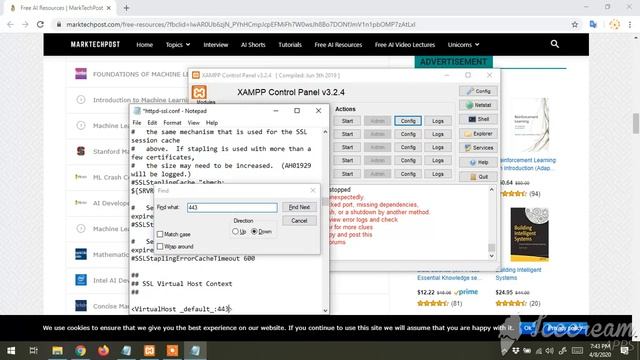
Task: Open a new Chrome tab
Action: (x=126, y=8)
